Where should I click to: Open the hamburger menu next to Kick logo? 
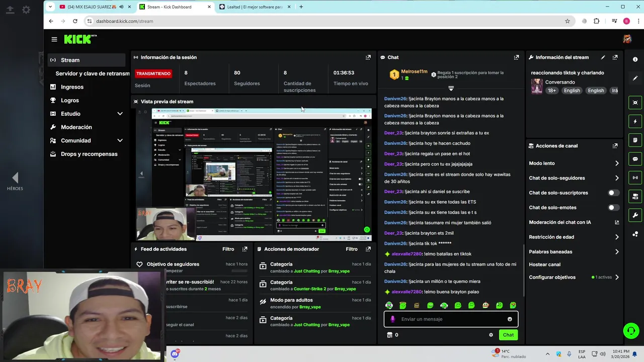click(54, 39)
